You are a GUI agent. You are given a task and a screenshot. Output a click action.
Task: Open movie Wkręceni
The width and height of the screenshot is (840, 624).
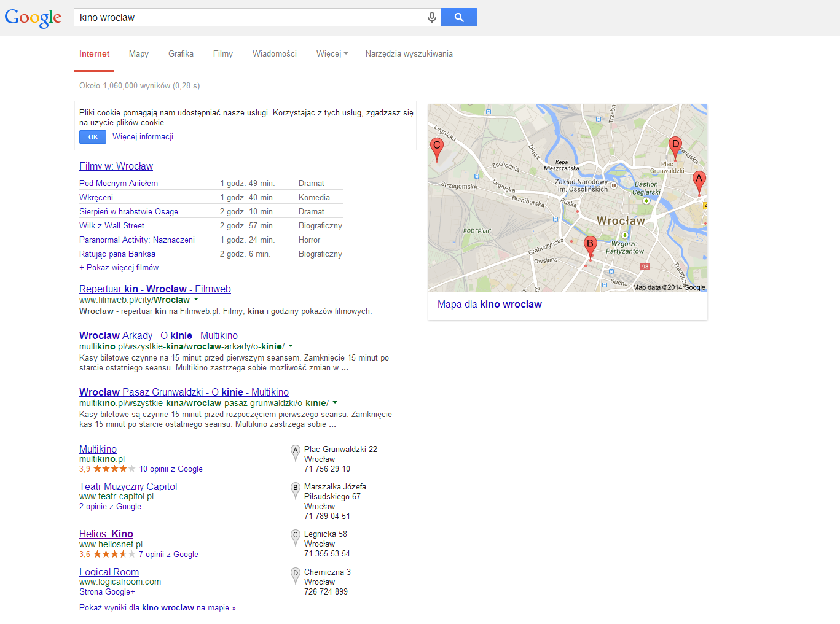coord(96,198)
